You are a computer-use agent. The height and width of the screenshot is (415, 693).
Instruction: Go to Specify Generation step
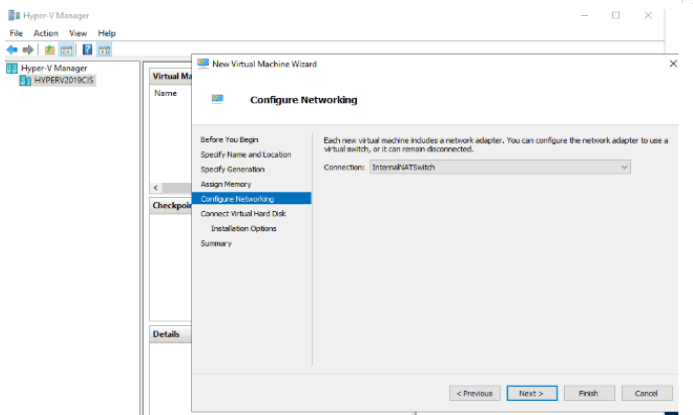coord(232,169)
